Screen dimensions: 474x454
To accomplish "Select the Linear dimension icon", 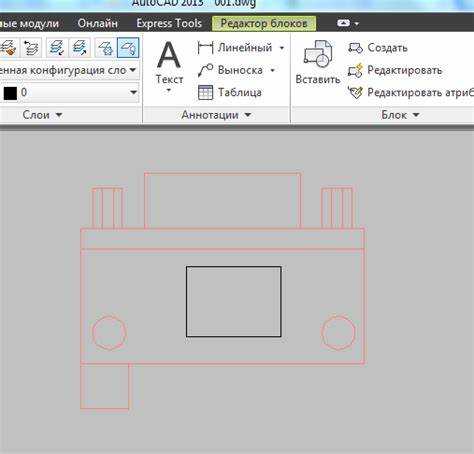I will [x=205, y=48].
